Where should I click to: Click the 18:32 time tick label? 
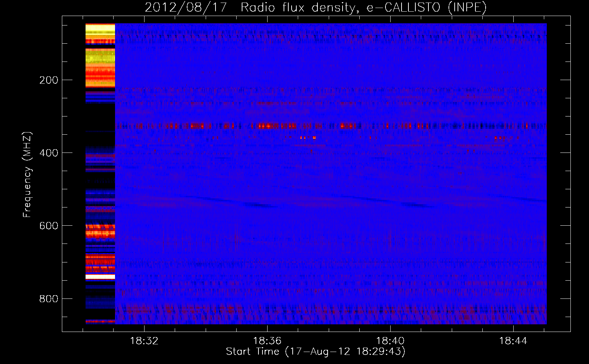tap(145, 341)
